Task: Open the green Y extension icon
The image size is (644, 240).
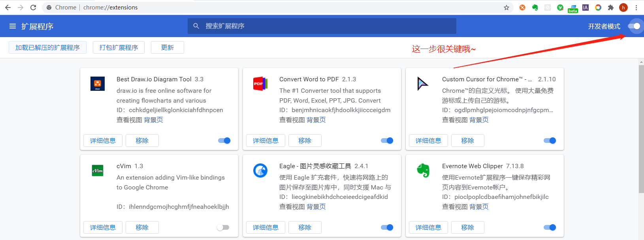Action: [x=560, y=7]
